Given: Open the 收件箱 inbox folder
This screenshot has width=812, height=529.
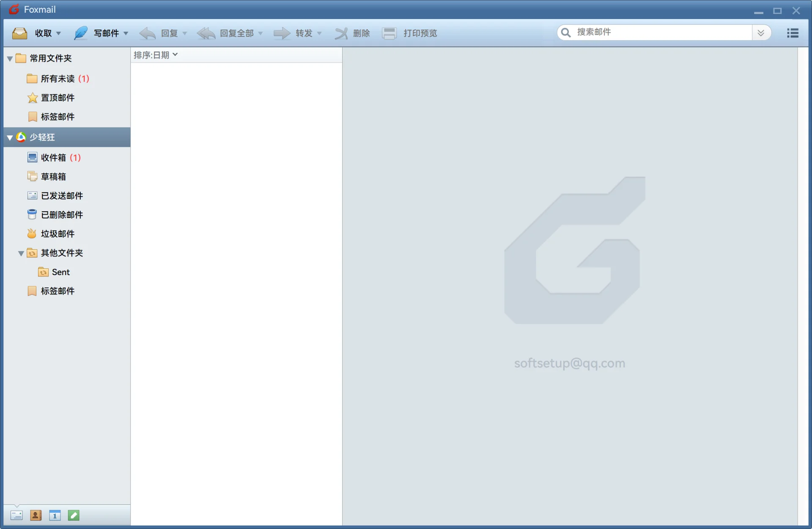Looking at the screenshot, I should coord(53,157).
